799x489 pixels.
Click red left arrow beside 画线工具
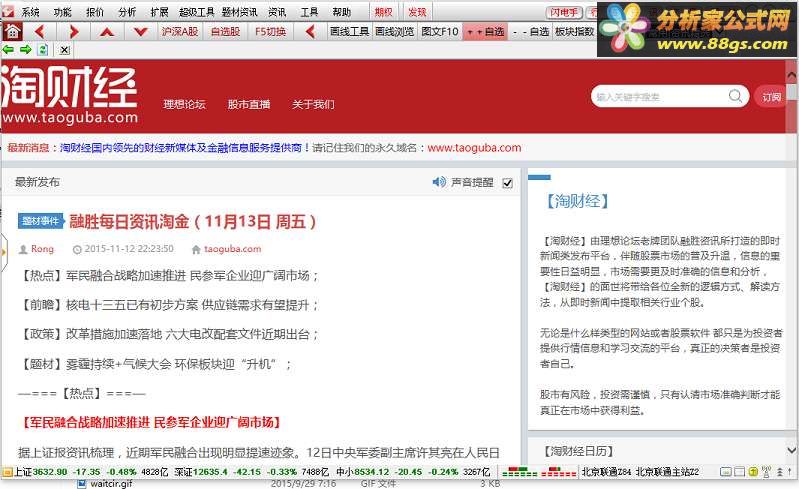click(310, 32)
